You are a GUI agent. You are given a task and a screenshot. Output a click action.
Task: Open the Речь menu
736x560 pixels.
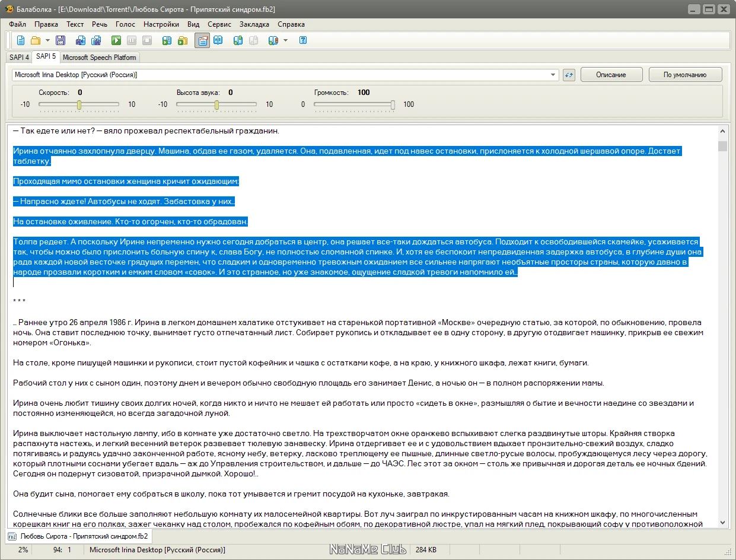(100, 24)
